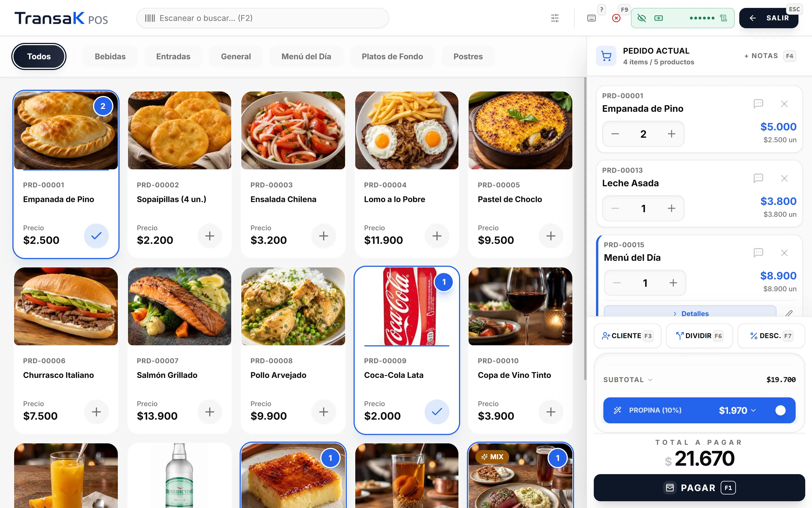Increase Empanada de Pino quantity
Image resolution: width=812 pixels, height=508 pixels.
671,134
